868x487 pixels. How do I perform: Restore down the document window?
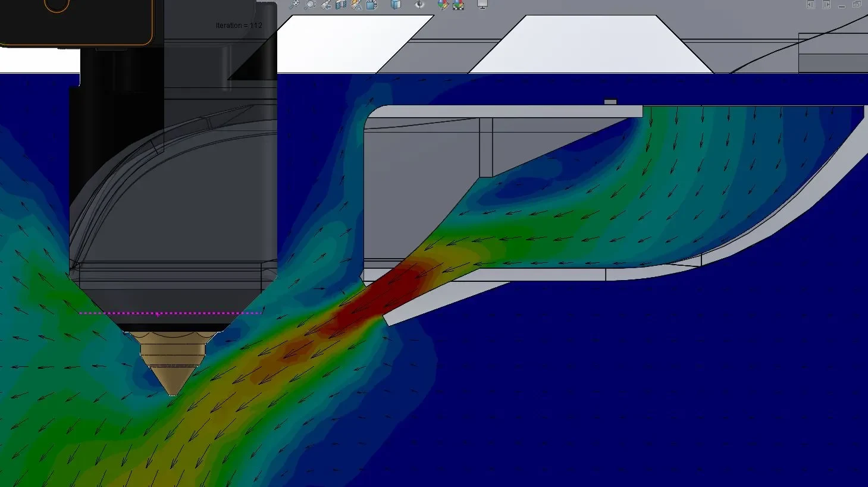coord(857,4)
